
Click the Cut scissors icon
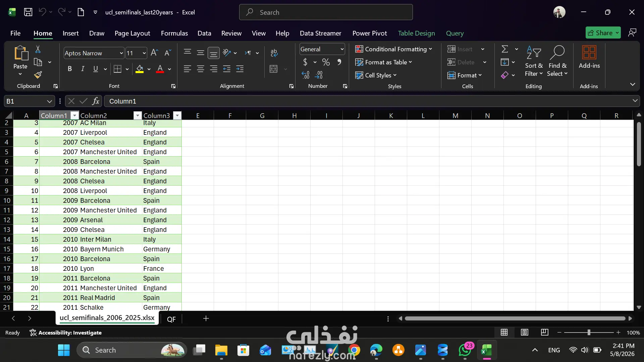point(38,49)
